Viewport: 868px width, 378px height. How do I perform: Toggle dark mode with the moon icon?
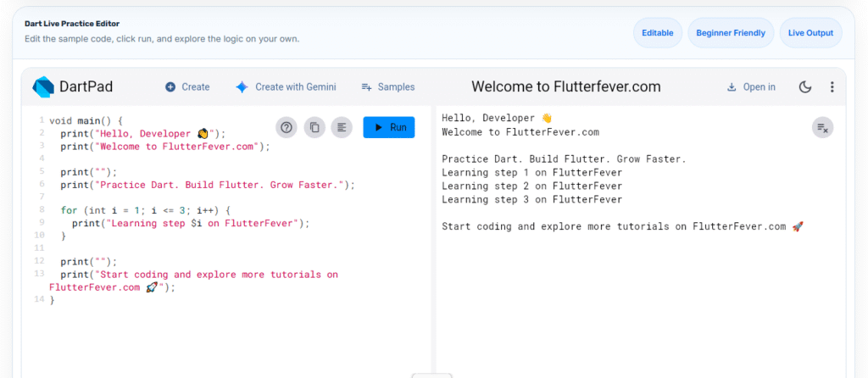(805, 86)
